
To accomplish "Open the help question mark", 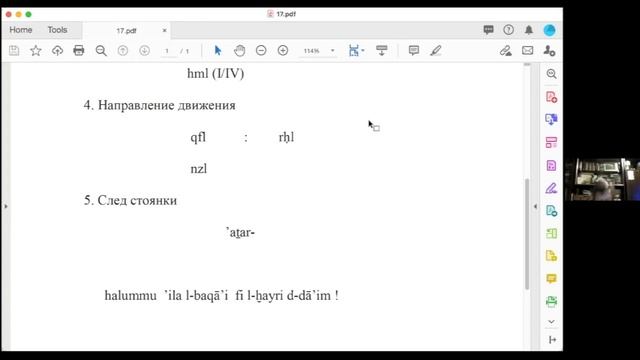I will point(509,30).
